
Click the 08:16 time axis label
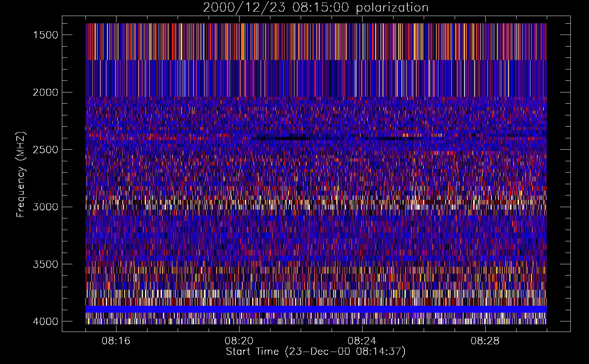[116, 341]
